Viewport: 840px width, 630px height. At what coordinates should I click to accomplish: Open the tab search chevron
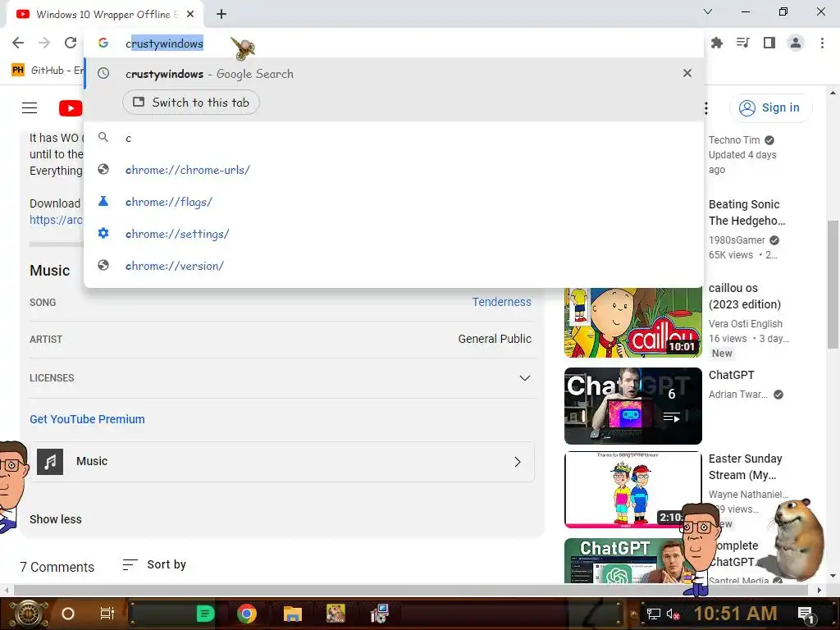pos(708,11)
